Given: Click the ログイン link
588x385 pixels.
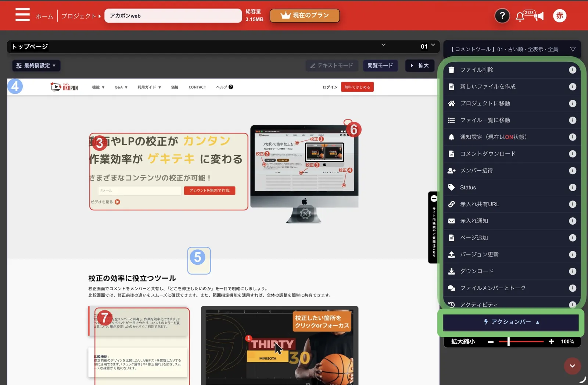Looking at the screenshot, I should [330, 87].
